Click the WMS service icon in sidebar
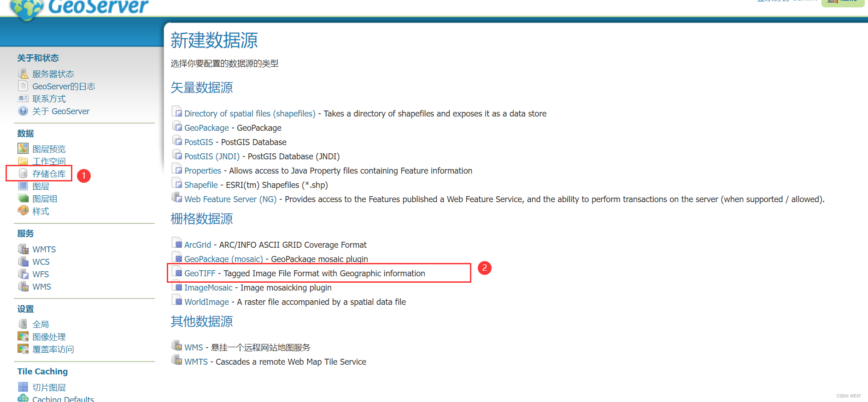 [x=23, y=286]
